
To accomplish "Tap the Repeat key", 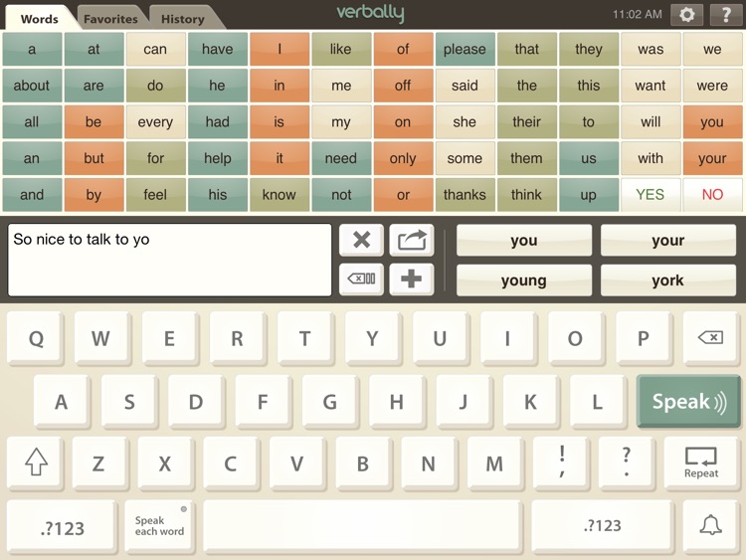I will click(701, 463).
